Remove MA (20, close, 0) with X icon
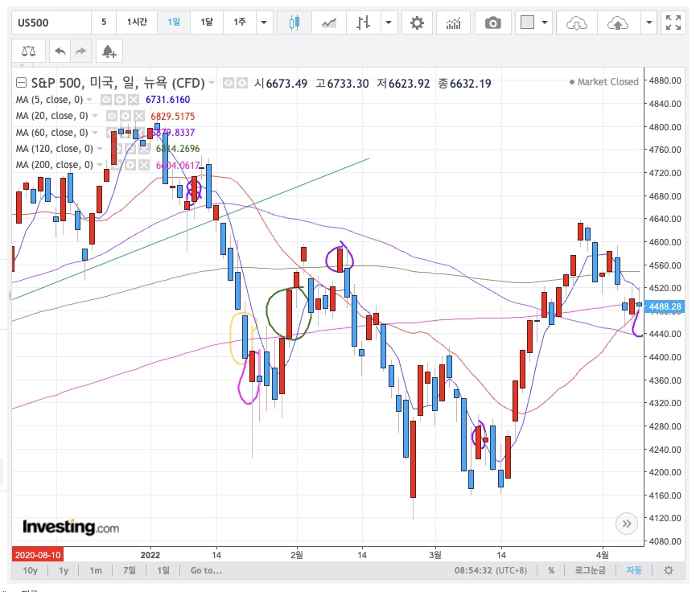The image size is (700, 592). 139,116
